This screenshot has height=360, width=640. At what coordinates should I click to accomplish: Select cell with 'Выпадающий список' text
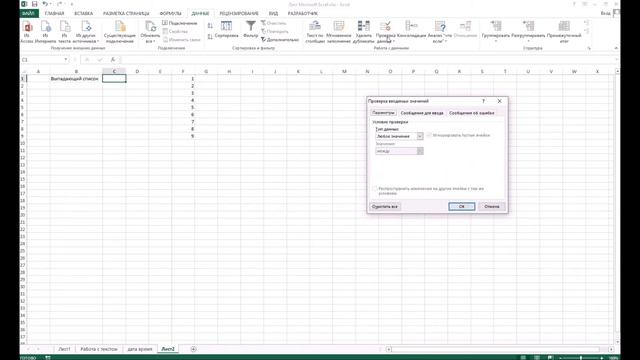(76, 79)
